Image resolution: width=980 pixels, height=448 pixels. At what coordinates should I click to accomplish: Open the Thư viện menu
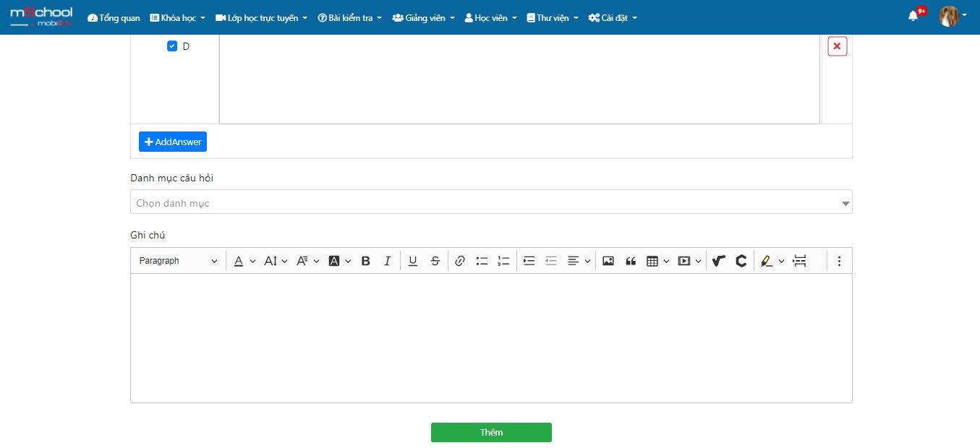(553, 18)
